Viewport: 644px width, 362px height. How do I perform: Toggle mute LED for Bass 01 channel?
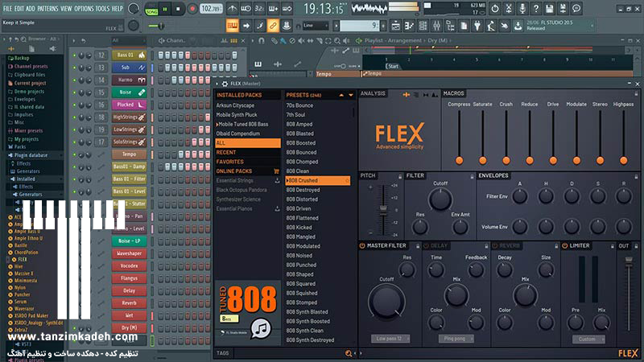point(74,56)
